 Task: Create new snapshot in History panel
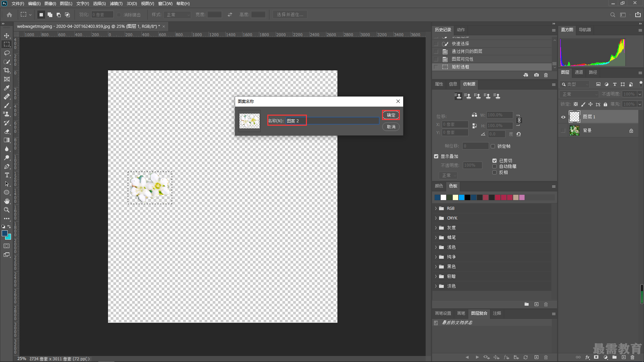click(x=536, y=75)
